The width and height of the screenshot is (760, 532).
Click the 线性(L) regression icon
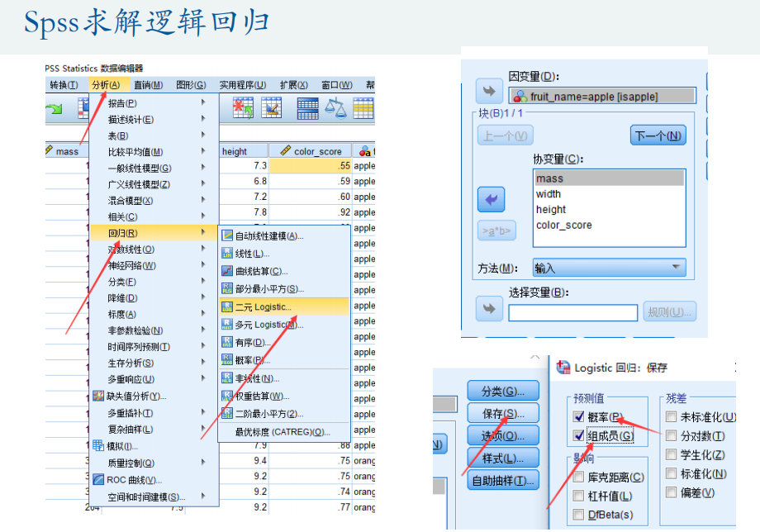pyautogui.click(x=227, y=254)
